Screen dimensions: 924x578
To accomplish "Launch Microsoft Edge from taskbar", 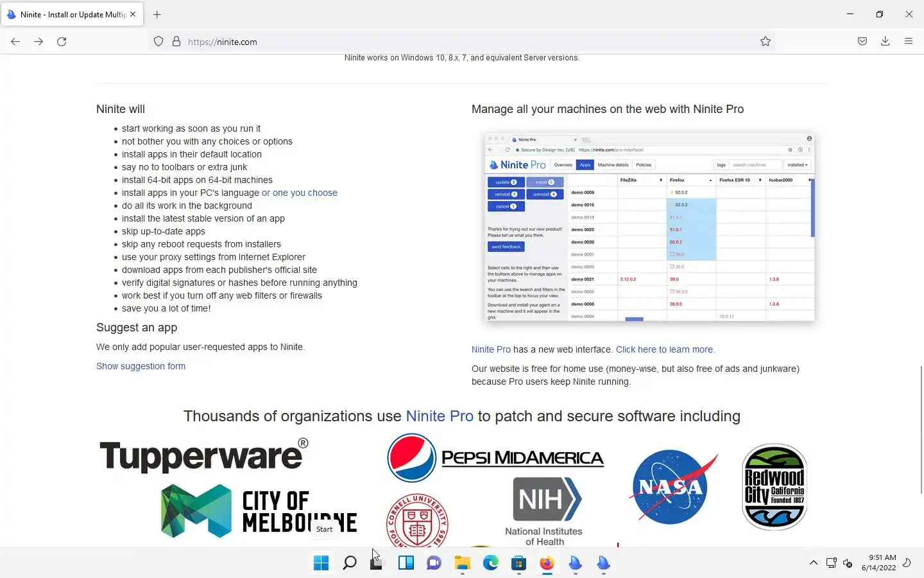I will pos(491,563).
